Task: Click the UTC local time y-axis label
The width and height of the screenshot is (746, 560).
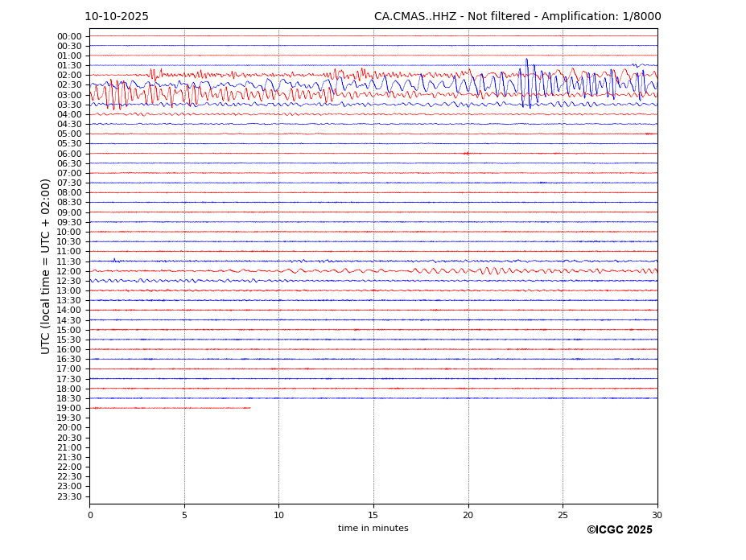Action: pyautogui.click(x=47, y=266)
